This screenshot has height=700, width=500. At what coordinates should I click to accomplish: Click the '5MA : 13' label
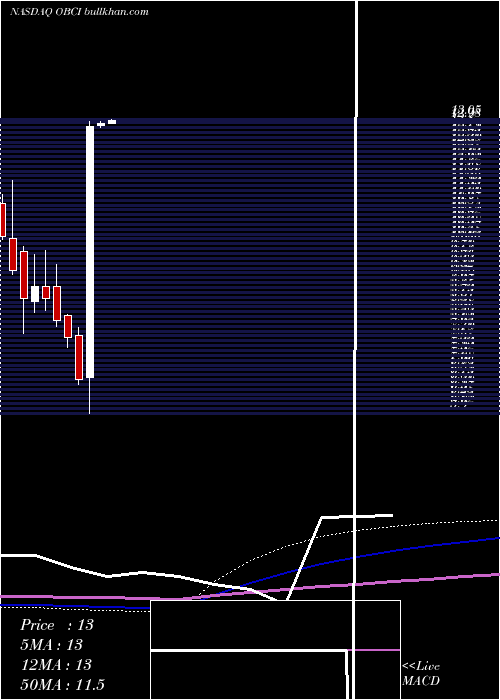point(52,645)
